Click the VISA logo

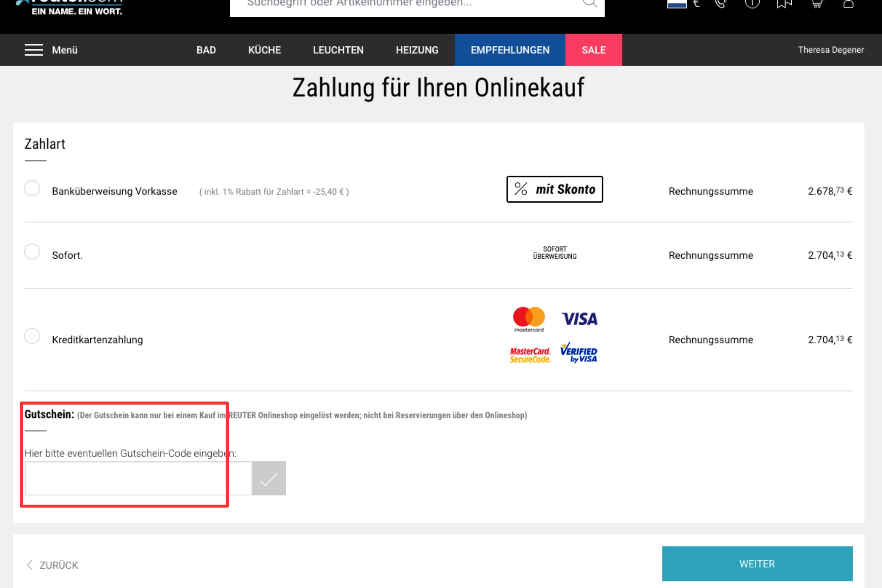click(579, 319)
